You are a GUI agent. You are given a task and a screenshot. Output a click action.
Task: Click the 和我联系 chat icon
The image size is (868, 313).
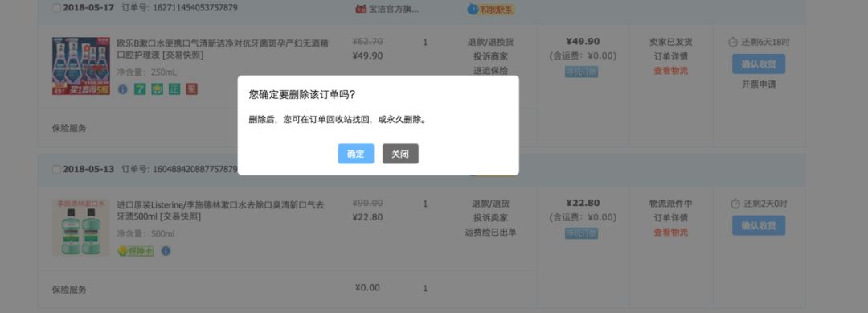[490, 9]
